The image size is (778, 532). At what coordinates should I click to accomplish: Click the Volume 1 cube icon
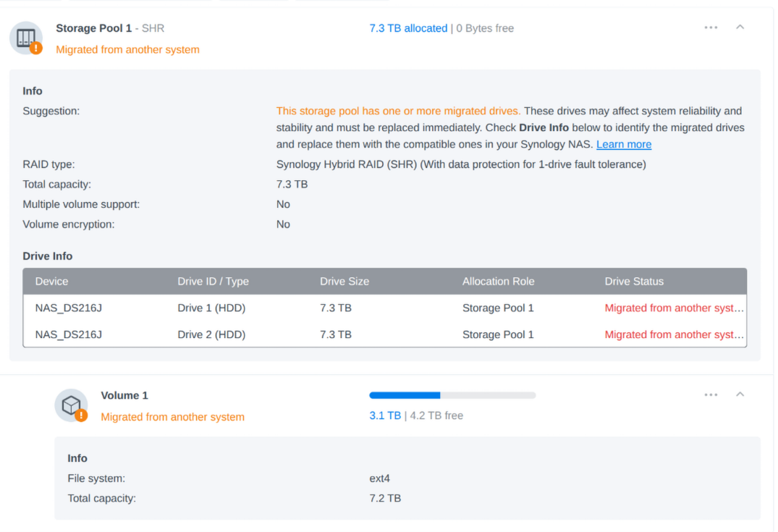pyautogui.click(x=70, y=405)
